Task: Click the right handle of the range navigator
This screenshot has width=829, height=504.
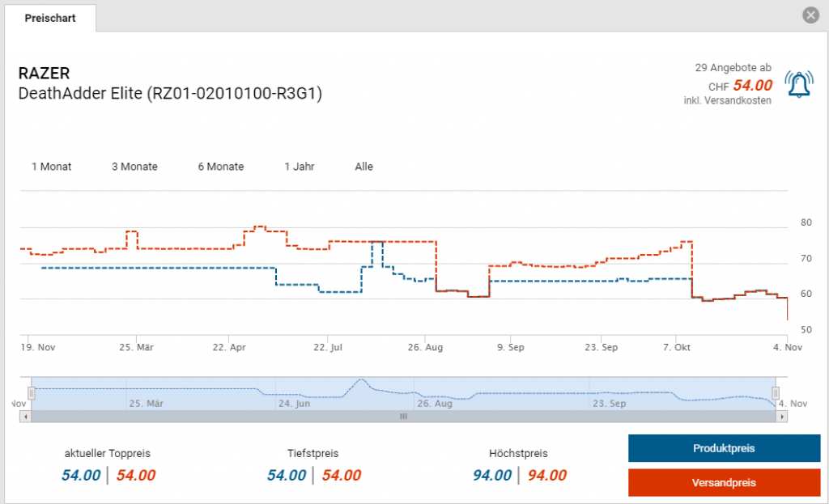Action: click(x=776, y=393)
